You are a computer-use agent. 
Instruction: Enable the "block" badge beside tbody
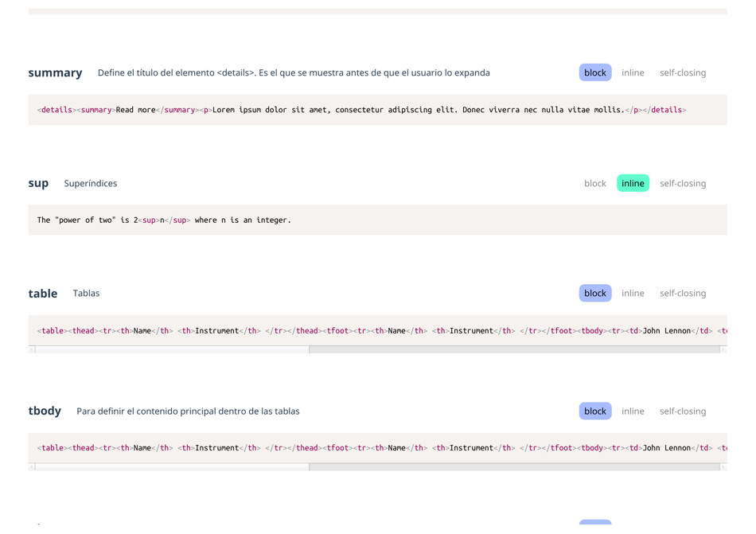(594, 411)
